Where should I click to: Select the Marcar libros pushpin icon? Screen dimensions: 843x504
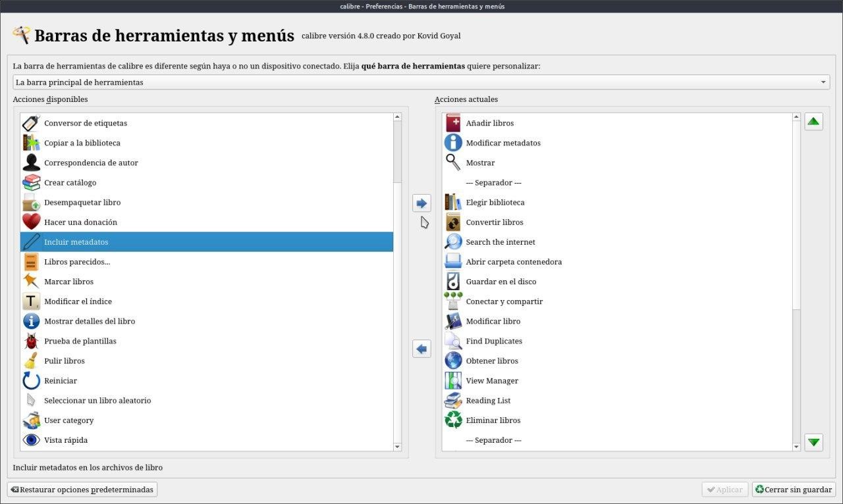[31, 282]
